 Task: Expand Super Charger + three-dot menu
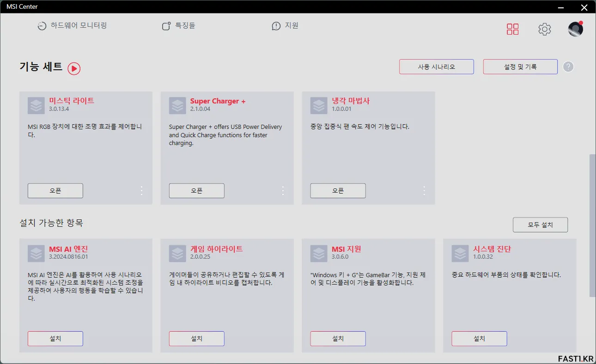pyautogui.click(x=283, y=191)
